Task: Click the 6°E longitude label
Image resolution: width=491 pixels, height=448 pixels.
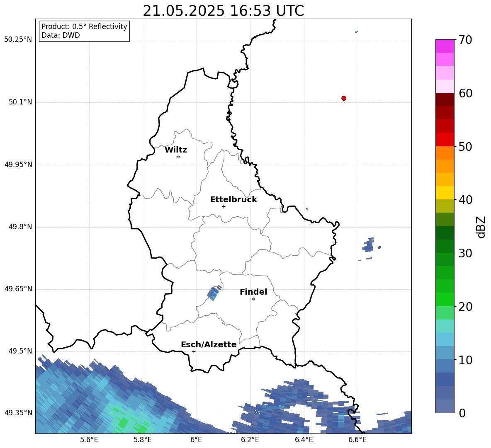Action: click(196, 440)
